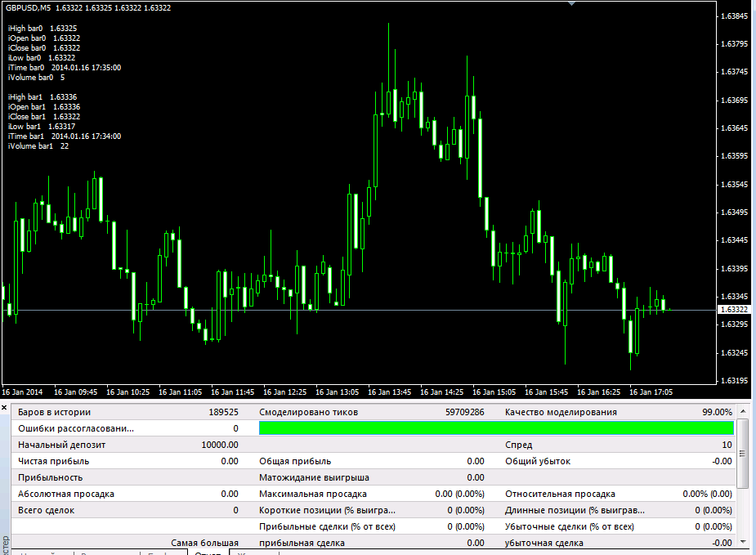Select the 'Баров в истории' label
Viewport: 756px width, 555px height.
tap(54, 412)
